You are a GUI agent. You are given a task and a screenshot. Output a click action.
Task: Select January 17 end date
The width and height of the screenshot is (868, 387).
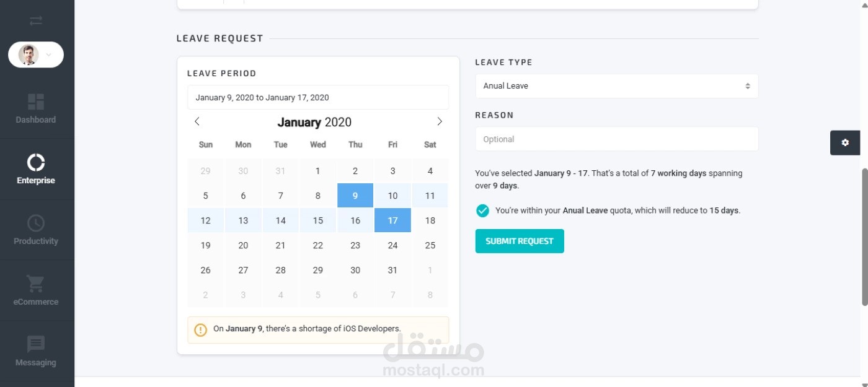coord(392,220)
